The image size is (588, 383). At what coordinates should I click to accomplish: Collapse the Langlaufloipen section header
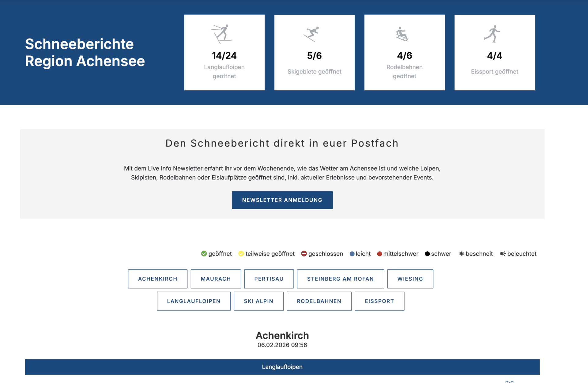point(282,367)
